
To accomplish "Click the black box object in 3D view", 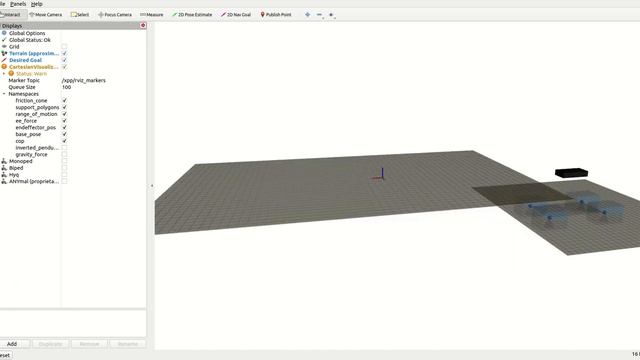I will click(571, 173).
